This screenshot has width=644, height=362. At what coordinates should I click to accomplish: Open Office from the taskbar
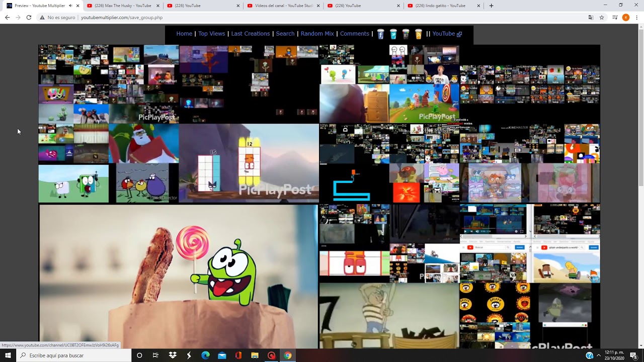pyautogui.click(x=238, y=355)
